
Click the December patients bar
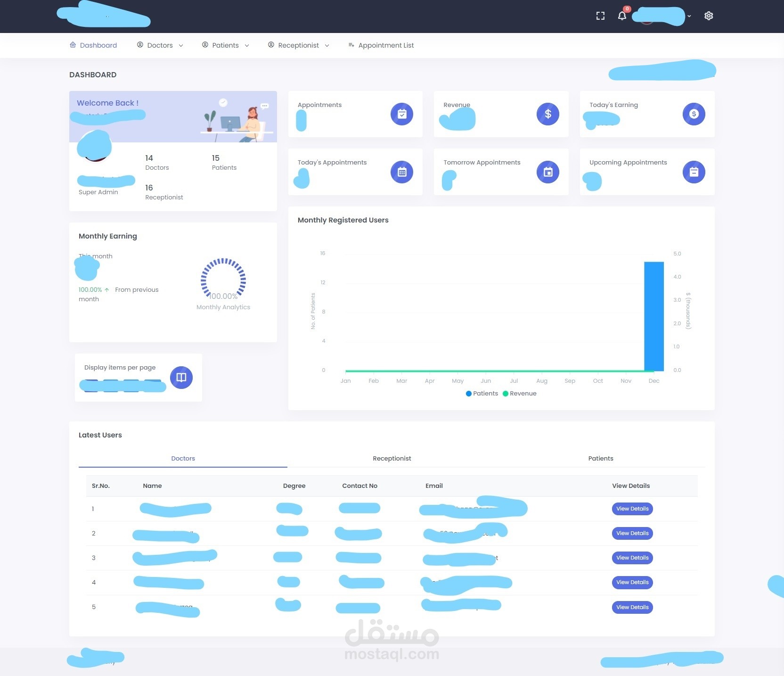[654, 316]
